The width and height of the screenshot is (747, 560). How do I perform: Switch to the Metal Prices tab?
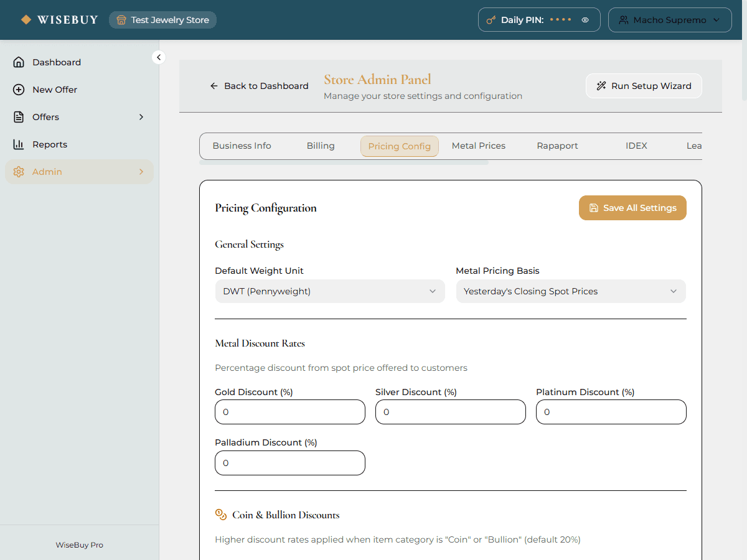(479, 146)
